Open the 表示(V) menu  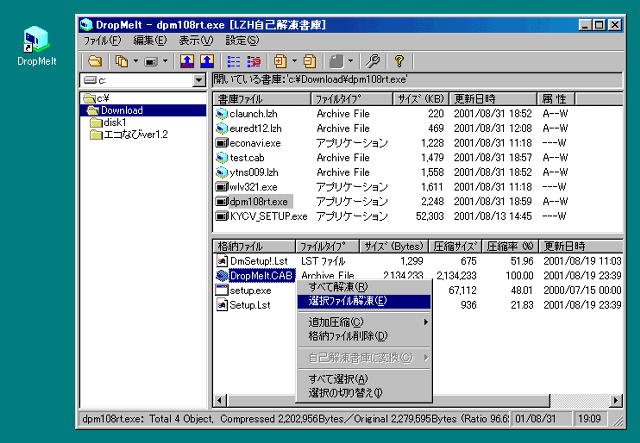(x=196, y=40)
